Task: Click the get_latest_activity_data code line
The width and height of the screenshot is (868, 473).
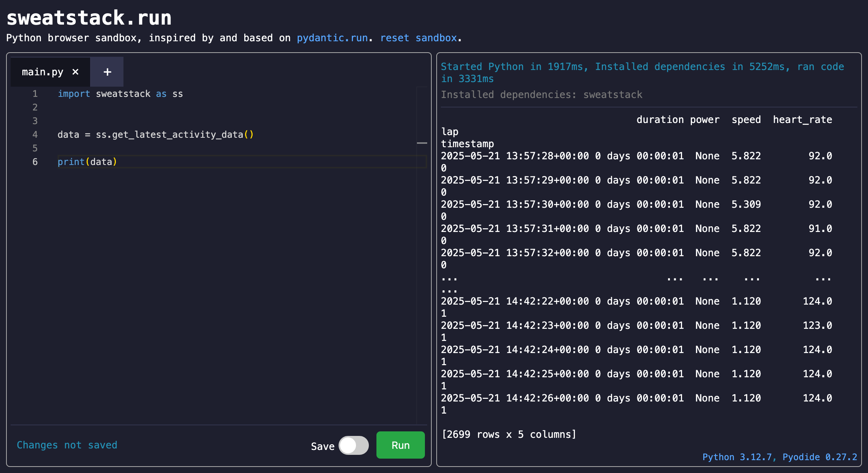Action: 156,135
